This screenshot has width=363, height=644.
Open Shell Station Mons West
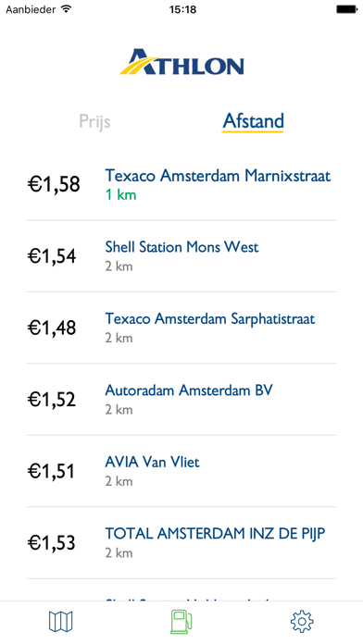tap(181, 256)
